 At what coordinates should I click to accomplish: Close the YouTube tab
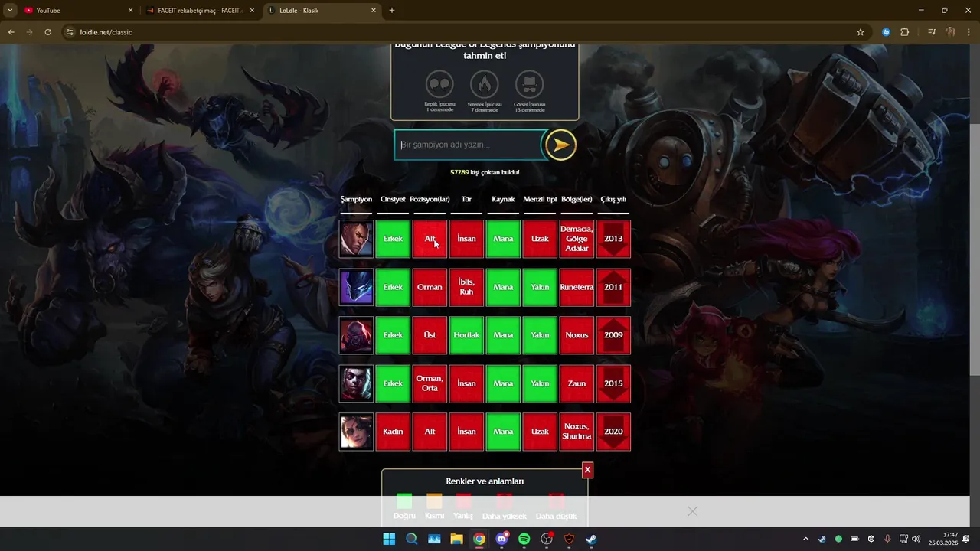(x=130, y=11)
